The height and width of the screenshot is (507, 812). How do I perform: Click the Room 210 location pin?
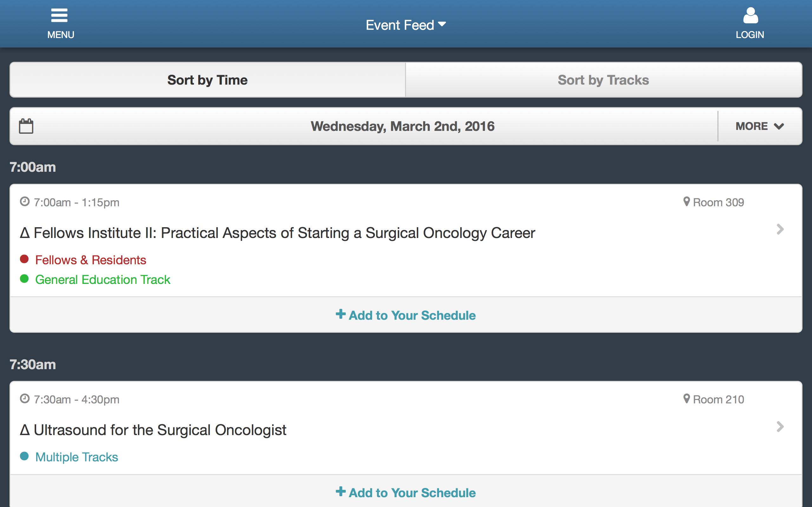pyautogui.click(x=686, y=399)
